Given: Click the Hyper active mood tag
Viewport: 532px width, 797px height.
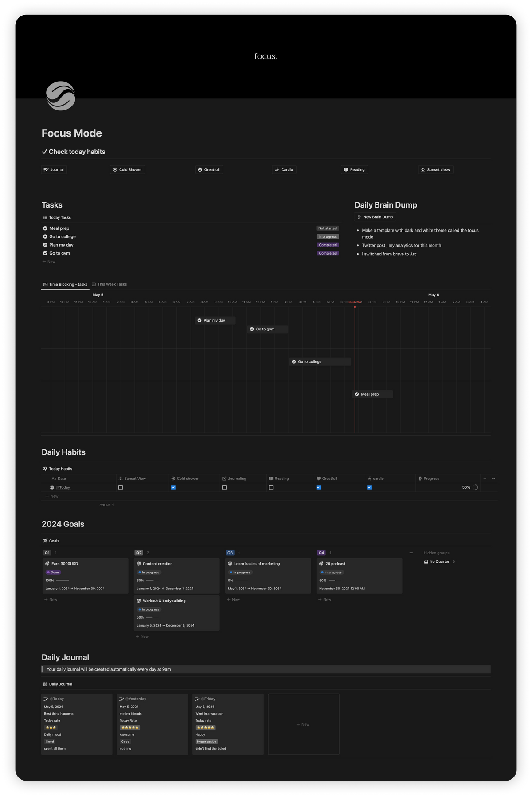Looking at the screenshot, I should 207,742.
